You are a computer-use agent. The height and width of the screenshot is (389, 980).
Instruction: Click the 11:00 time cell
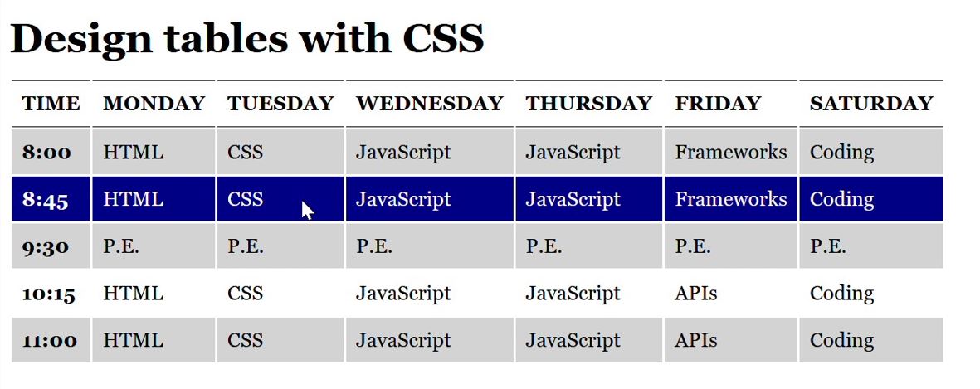pos(50,341)
